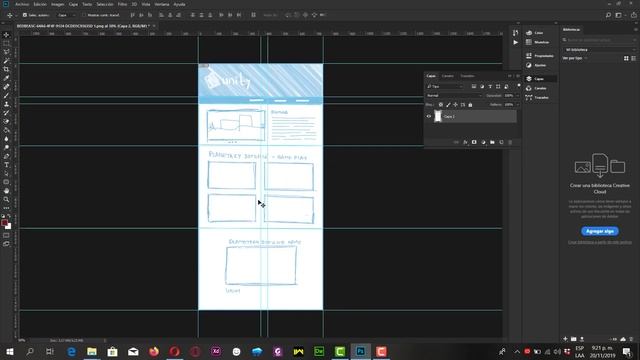
Task: Create a new layer icon
Action: click(501, 142)
